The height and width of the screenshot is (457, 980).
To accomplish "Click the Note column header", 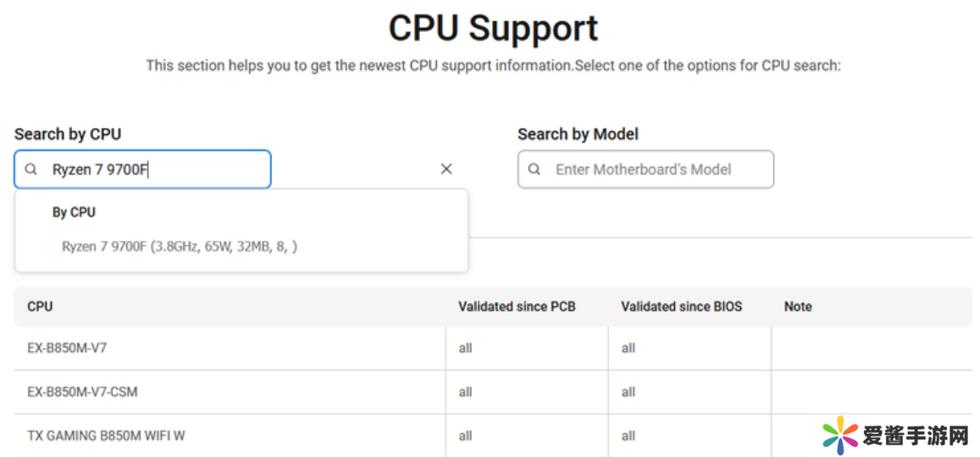I will 798,306.
